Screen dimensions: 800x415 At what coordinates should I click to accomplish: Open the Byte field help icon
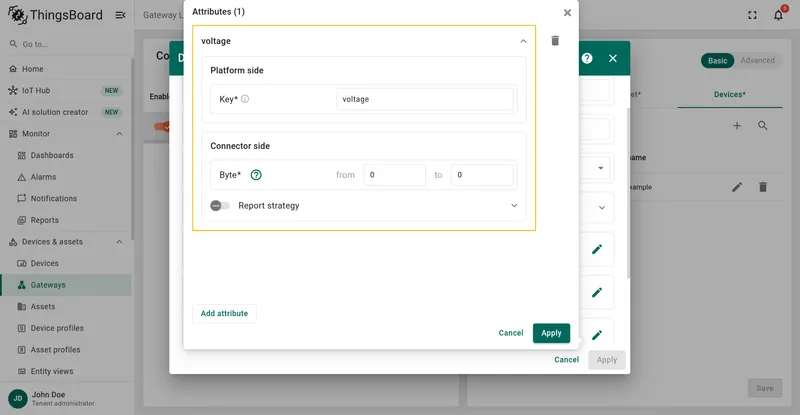tap(256, 175)
